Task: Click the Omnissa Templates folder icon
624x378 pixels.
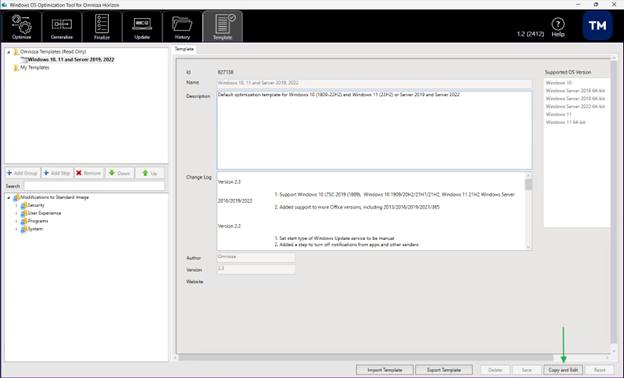Action: tap(16, 52)
